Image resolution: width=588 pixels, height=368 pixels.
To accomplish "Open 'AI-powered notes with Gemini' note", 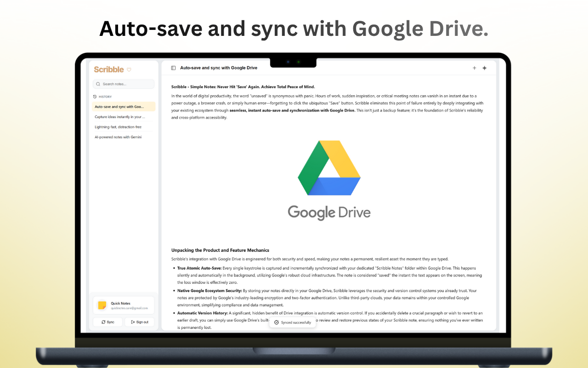I will [x=118, y=137].
